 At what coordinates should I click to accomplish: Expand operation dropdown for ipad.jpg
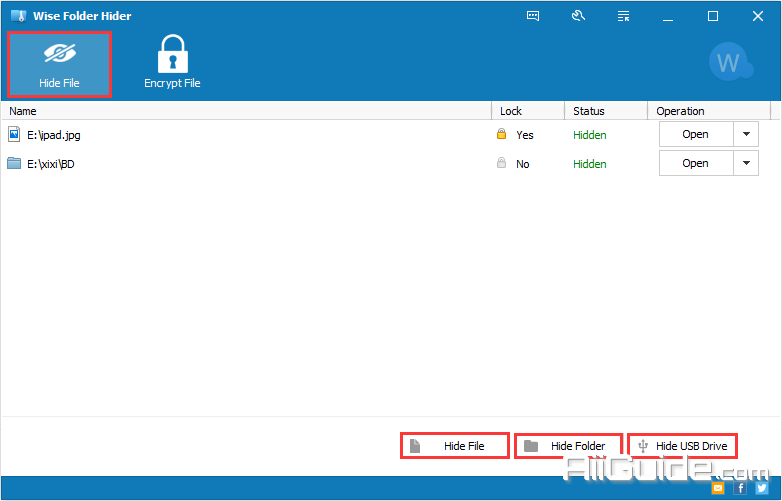pyautogui.click(x=746, y=134)
